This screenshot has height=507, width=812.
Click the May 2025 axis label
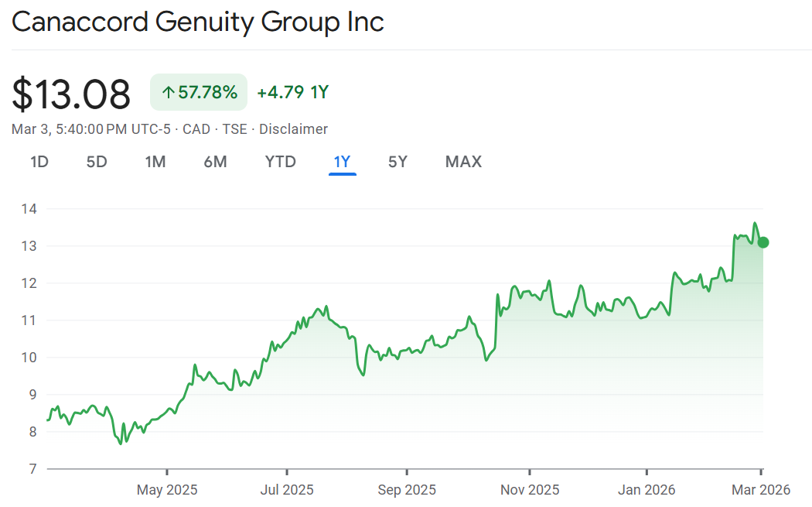[167, 490]
